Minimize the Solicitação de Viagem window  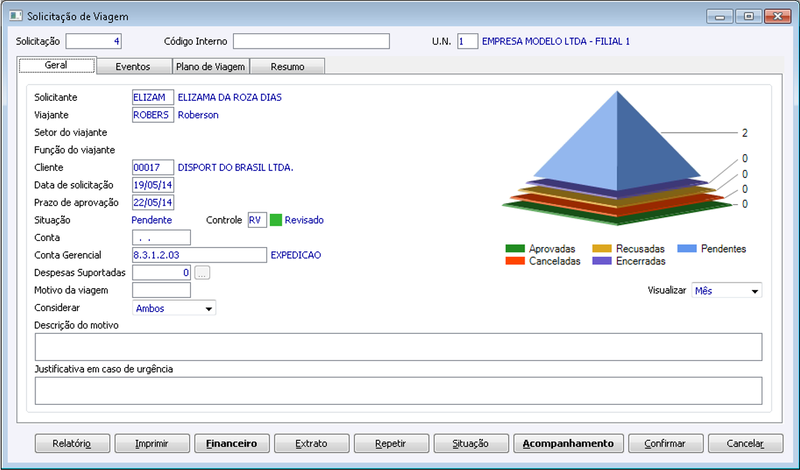pos(720,16)
